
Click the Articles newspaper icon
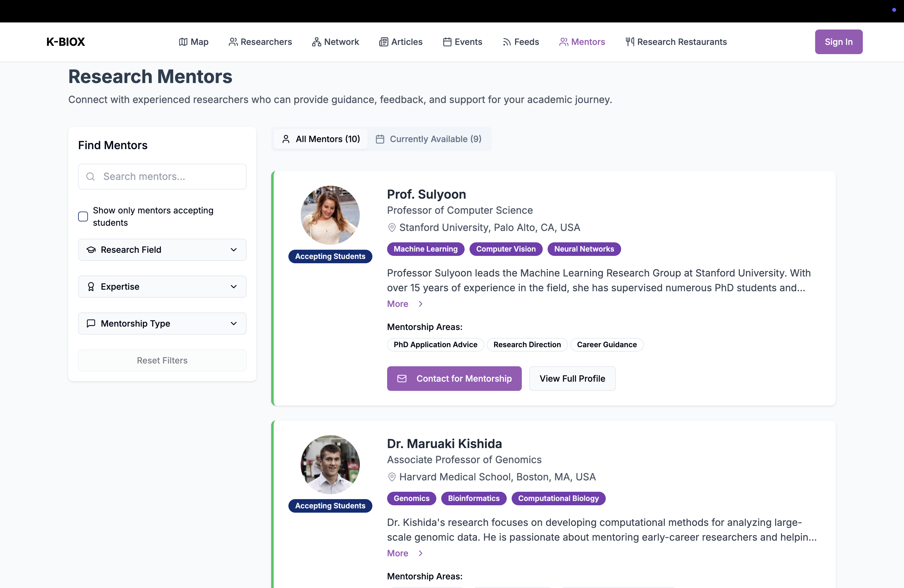383,42
